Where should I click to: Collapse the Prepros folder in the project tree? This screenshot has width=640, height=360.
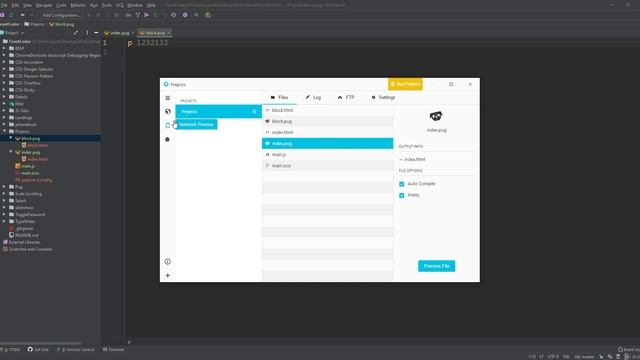[x=4, y=131]
